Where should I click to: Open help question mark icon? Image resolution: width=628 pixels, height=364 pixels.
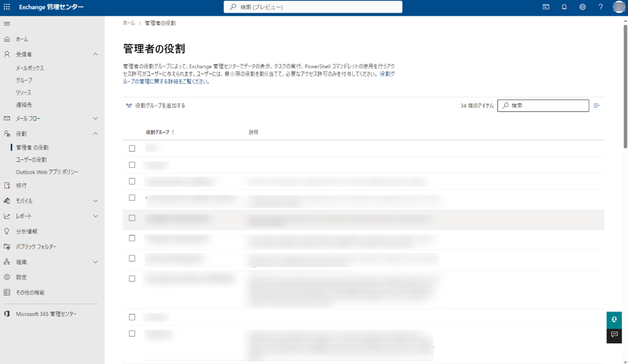(600, 7)
